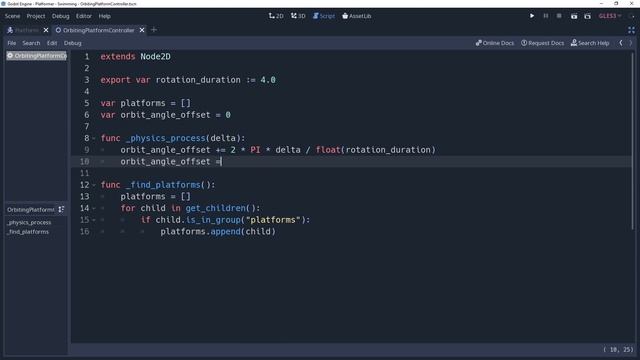Collapse the for loop at line 14
The height and width of the screenshot is (360, 640).
[x=94, y=208]
